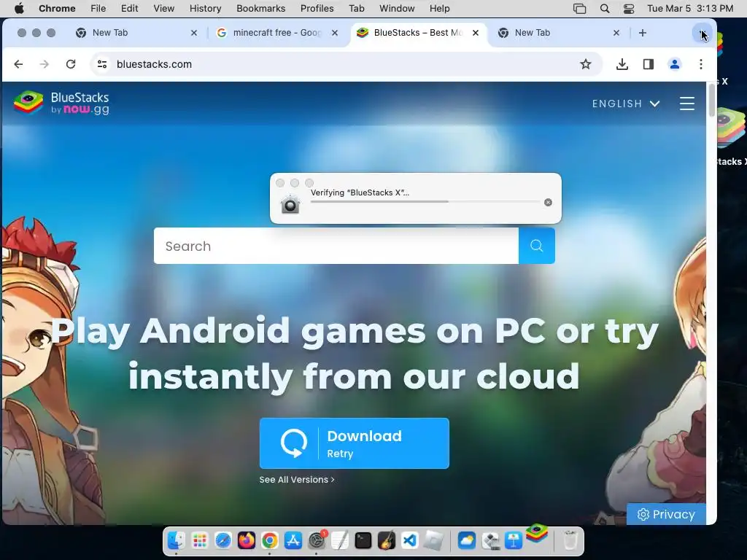Open the Privacy settings button
Image resolution: width=747 pixels, height=560 pixels.
(666, 514)
